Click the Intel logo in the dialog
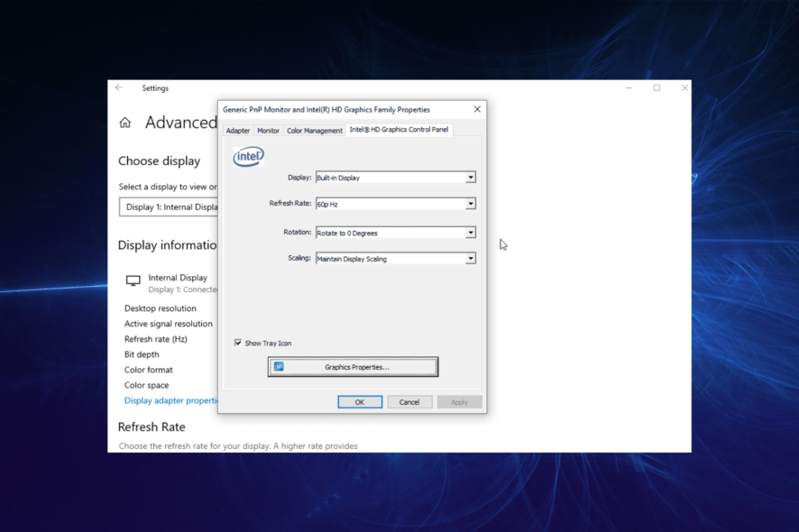799x532 pixels. click(x=249, y=156)
